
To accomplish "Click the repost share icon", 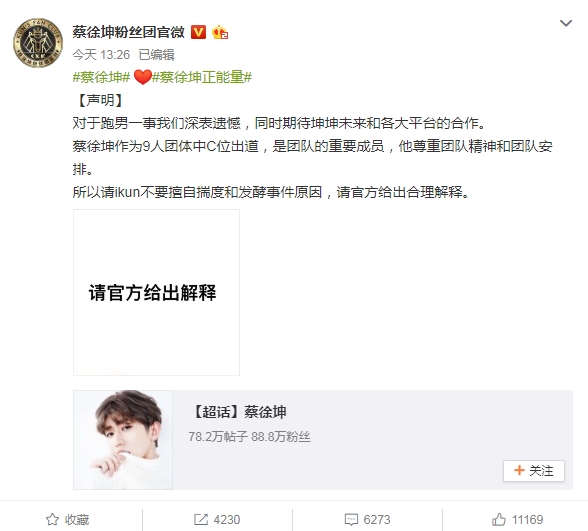I will [x=201, y=520].
